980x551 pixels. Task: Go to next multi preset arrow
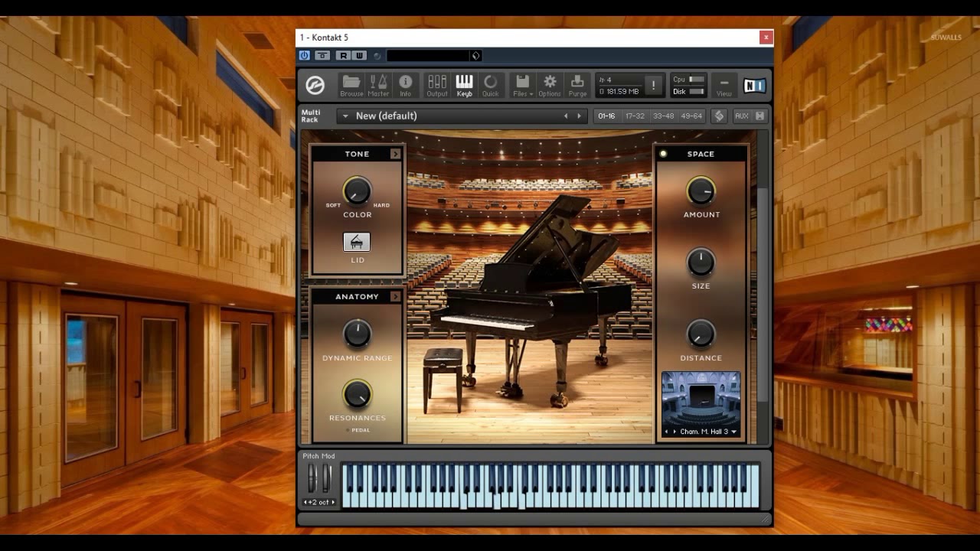click(579, 116)
